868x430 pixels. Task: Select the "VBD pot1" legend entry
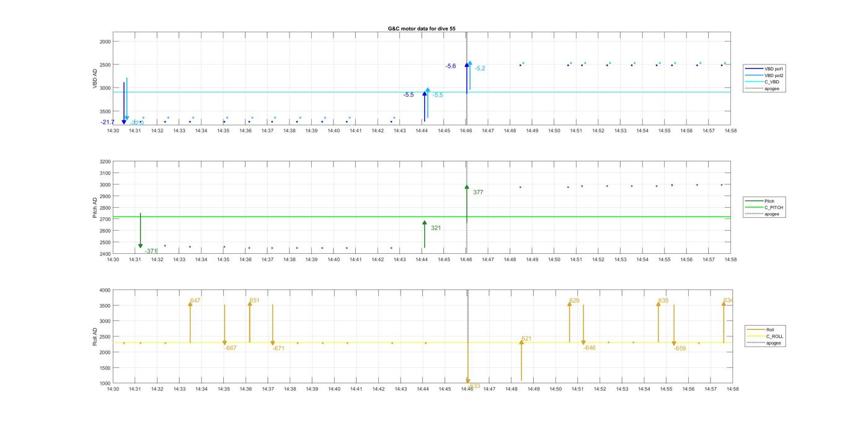pos(765,69)
